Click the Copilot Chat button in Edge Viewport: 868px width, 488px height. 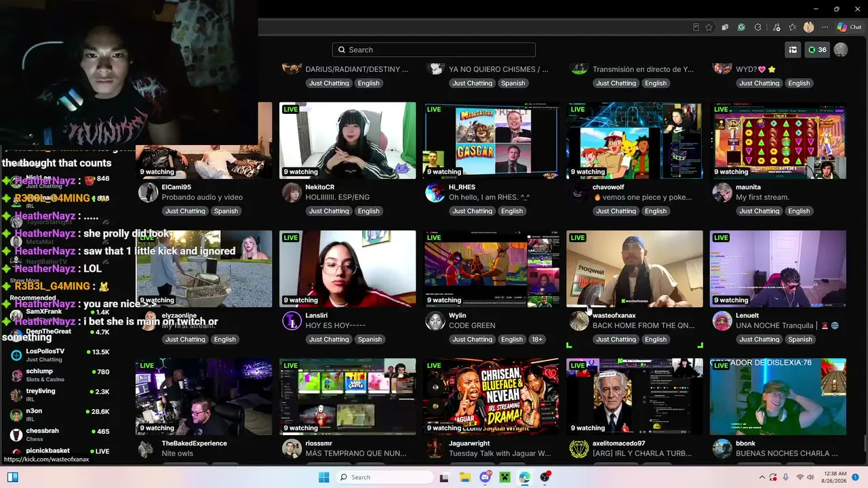click(849, 27)
